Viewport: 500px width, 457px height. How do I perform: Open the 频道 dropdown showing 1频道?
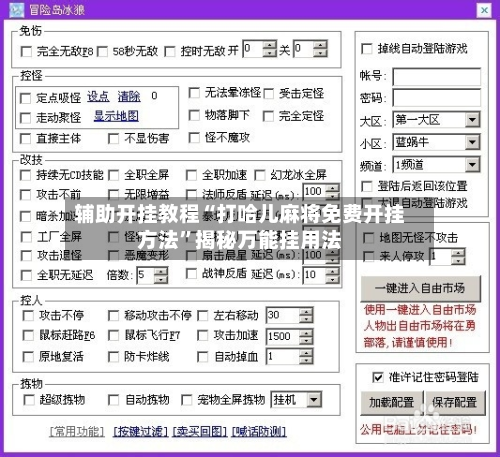click(436, 165)
